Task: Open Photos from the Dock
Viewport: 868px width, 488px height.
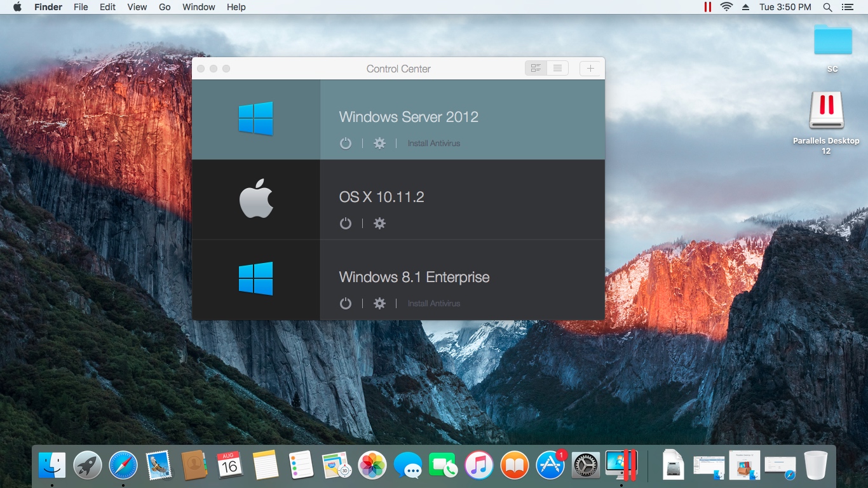Action: [372, 465]
